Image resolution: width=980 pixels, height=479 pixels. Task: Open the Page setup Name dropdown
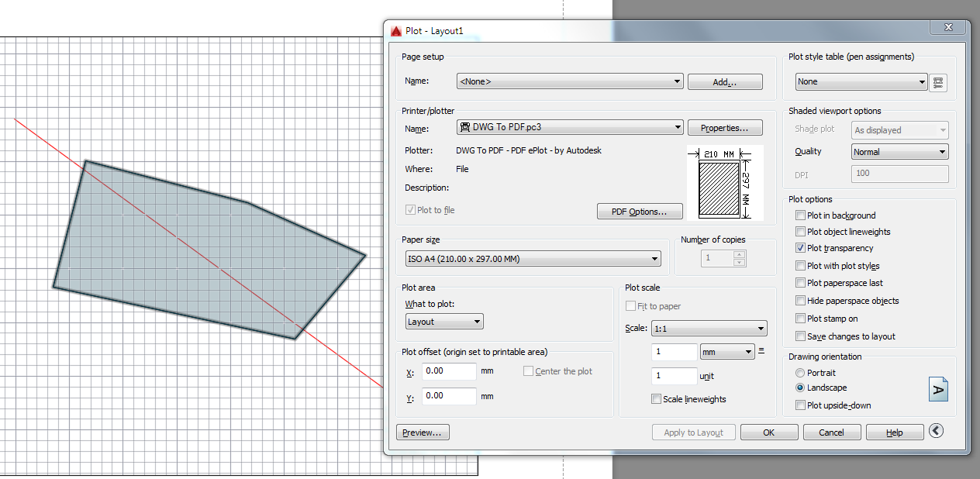(x=677, y=81)
